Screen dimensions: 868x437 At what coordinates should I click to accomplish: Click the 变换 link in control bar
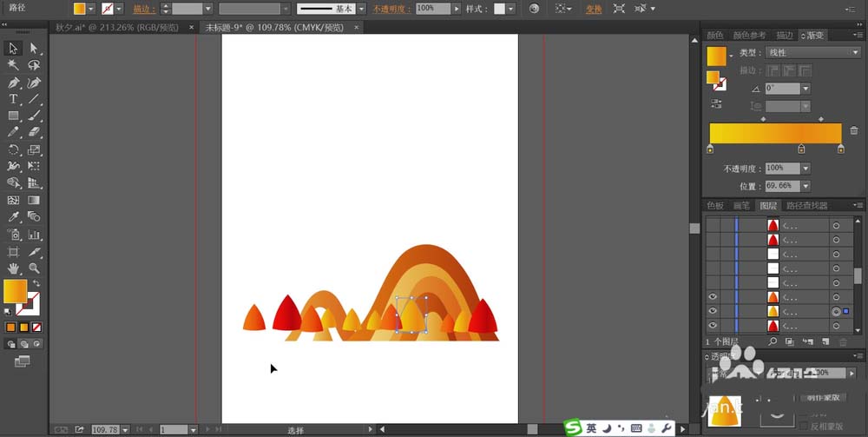click(594, 9)
